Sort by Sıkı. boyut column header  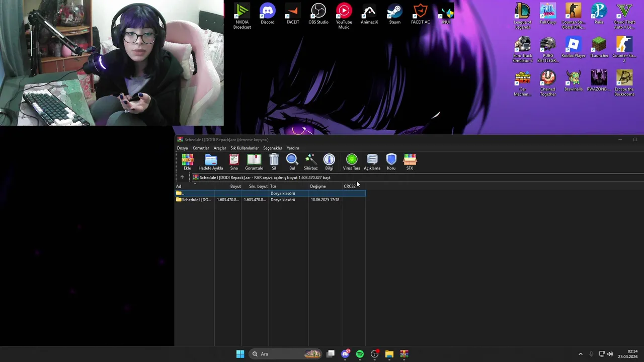(255, 186)
